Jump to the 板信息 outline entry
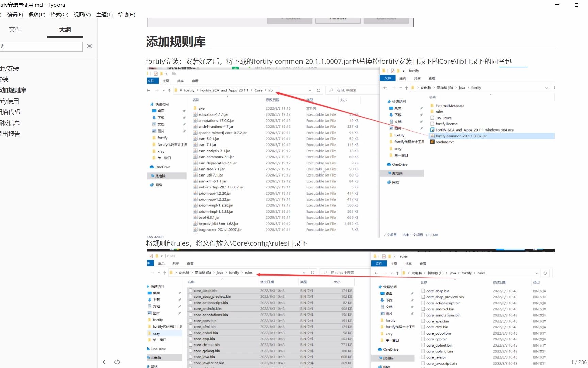588x368 pixels. [10, 123]
